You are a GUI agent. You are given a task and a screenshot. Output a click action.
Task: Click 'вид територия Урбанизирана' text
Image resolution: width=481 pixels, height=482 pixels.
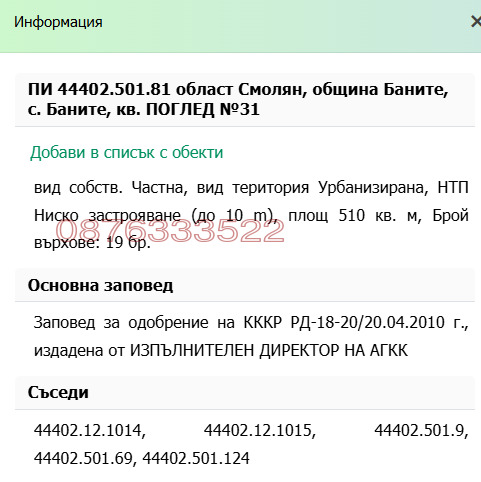pos(313,187)
